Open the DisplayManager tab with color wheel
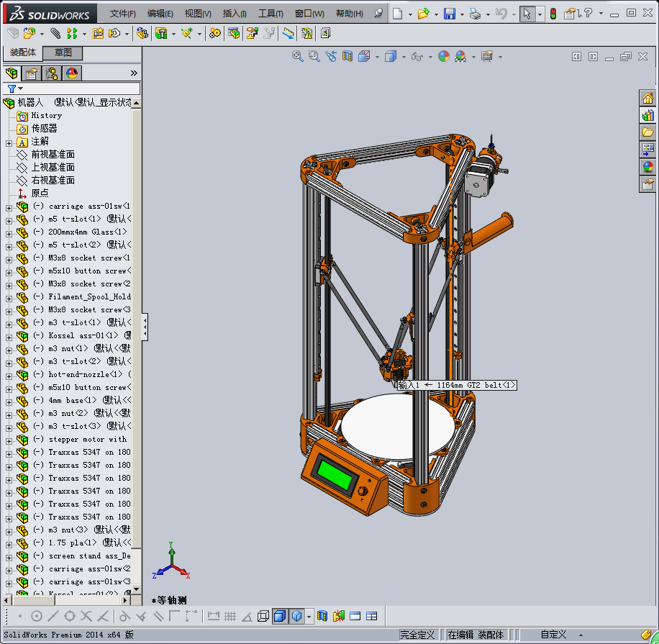 pos(71,73)
